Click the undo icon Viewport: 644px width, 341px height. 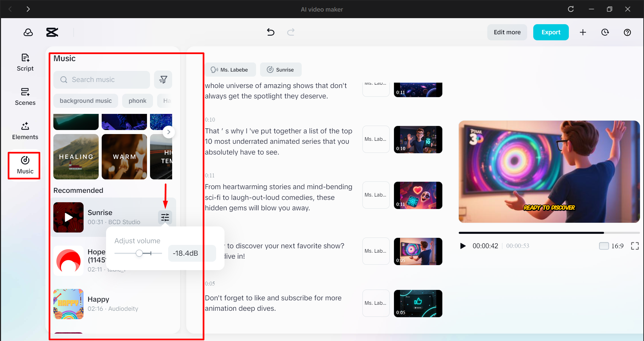click(270, 32)
